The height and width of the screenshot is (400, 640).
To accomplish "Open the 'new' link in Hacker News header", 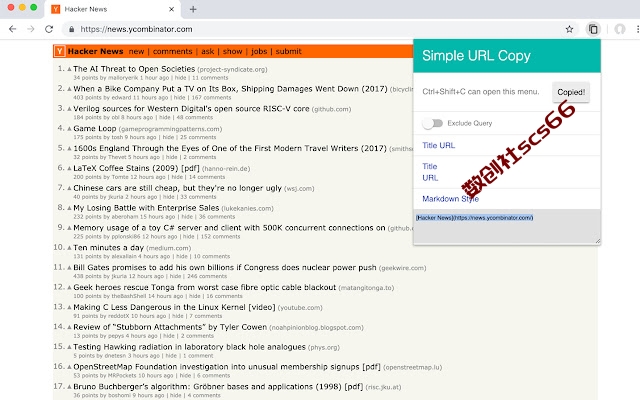I will (136, 51).
